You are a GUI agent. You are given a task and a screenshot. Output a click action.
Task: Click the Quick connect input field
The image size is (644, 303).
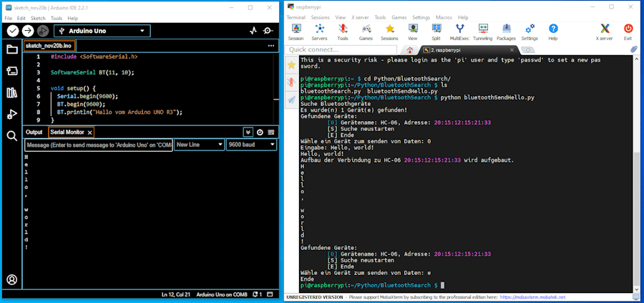tap(341, 49)
